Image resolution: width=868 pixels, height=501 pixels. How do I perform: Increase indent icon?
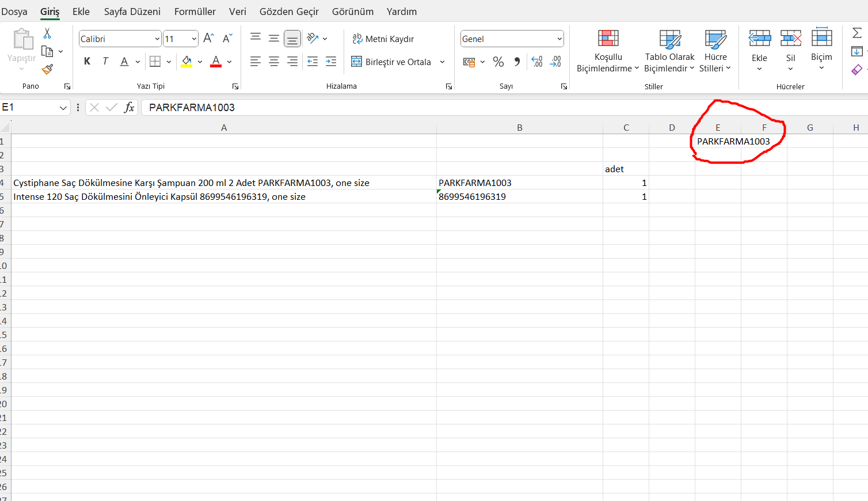[x=331, y=61]
